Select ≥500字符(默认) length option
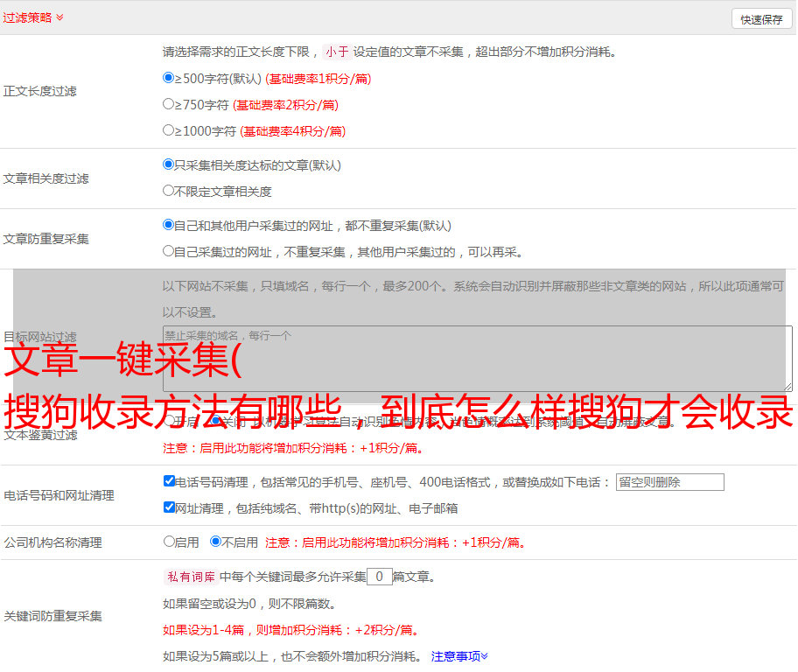The height and width of the screenshot is (672, 798). (168, 78)
